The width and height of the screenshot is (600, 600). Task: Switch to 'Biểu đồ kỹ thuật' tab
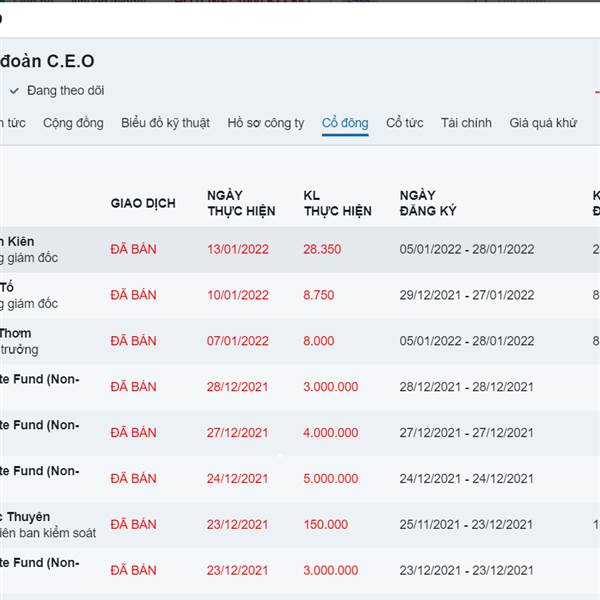click(x=165, y=123)
